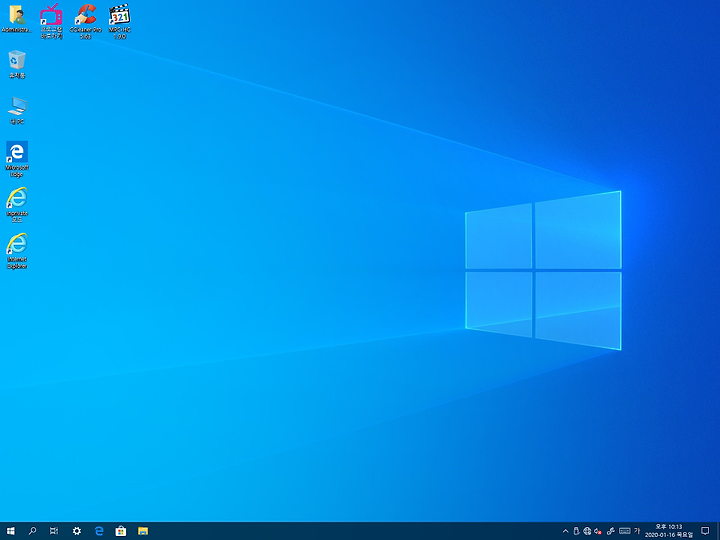Click the Show desktop strip at the taskbar edge
The width and height of the screenshot is (720, 540).
point(718,531)
